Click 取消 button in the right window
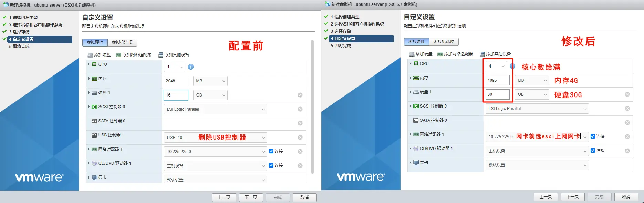 (626, 197)
